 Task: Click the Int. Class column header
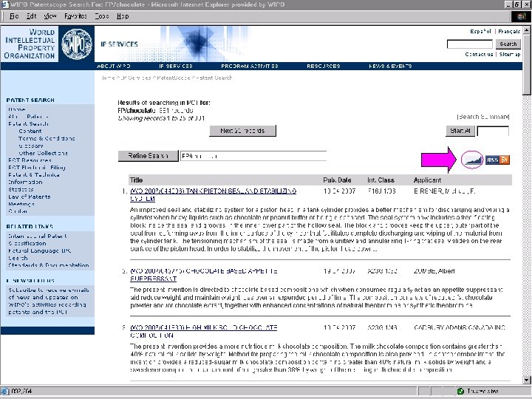(x=381, y=180)
